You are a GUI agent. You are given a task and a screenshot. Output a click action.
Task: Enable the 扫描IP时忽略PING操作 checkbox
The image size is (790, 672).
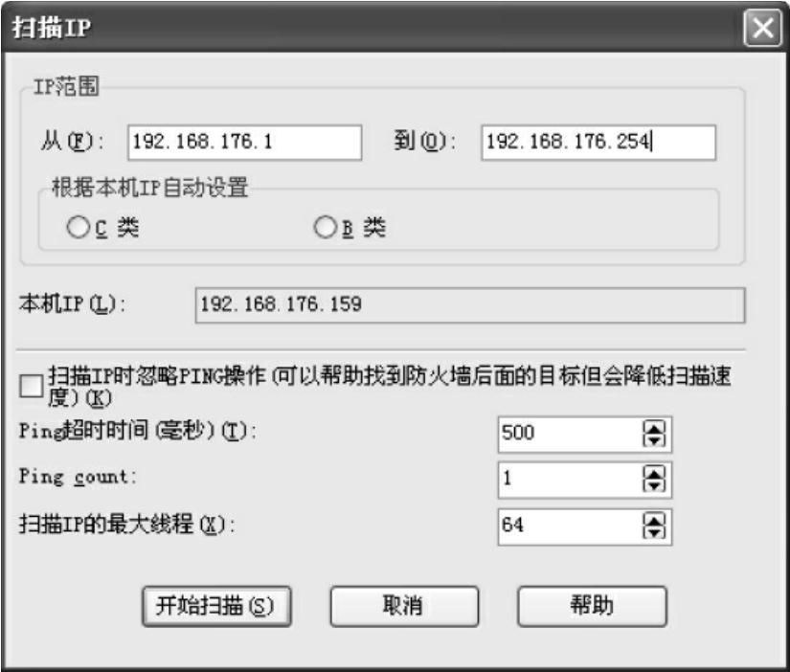[31, 387]
